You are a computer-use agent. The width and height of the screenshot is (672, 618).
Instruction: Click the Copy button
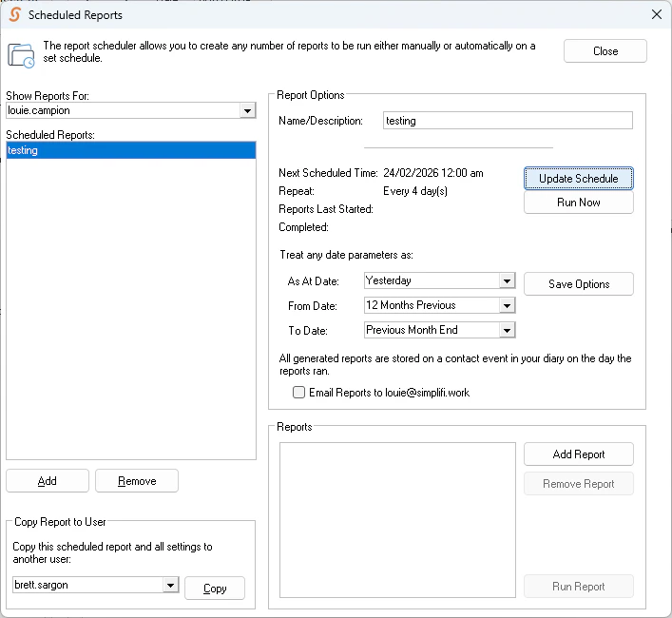point(215,589)
